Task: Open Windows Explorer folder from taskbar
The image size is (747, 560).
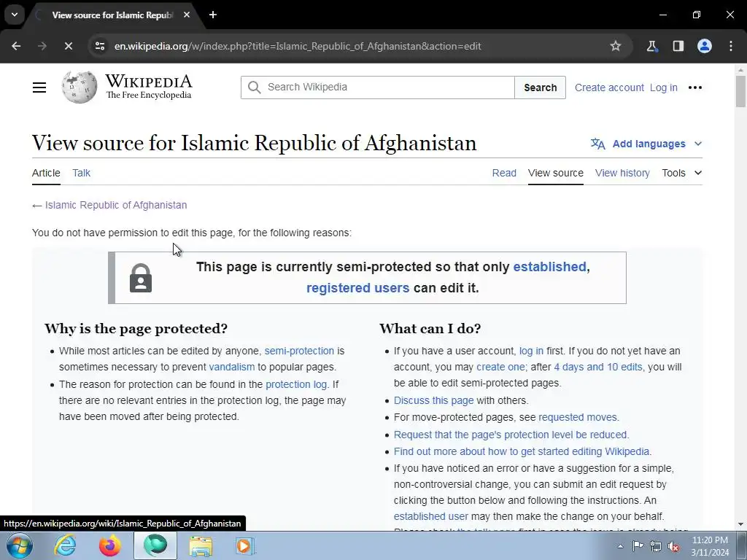Action: [201, 545]
